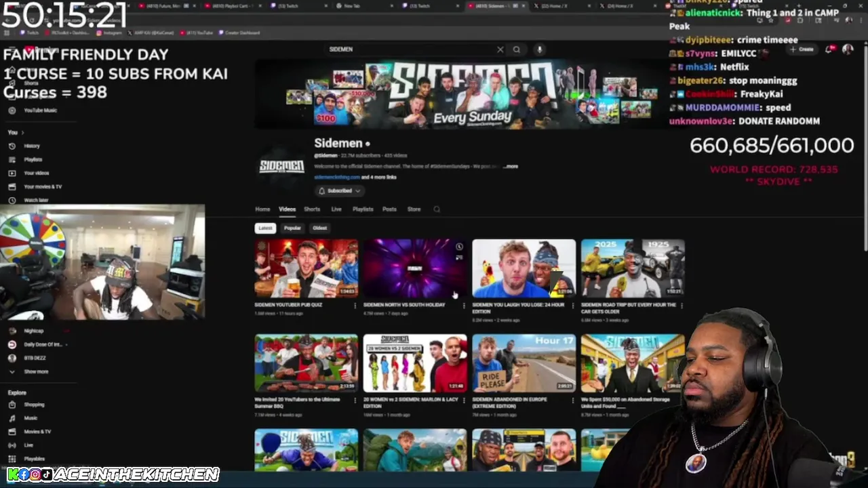The width and height of the screenshot is (868, 488).
Task: Open options for Sidemen YouTuber Pub Quiz
Action: 355,306
